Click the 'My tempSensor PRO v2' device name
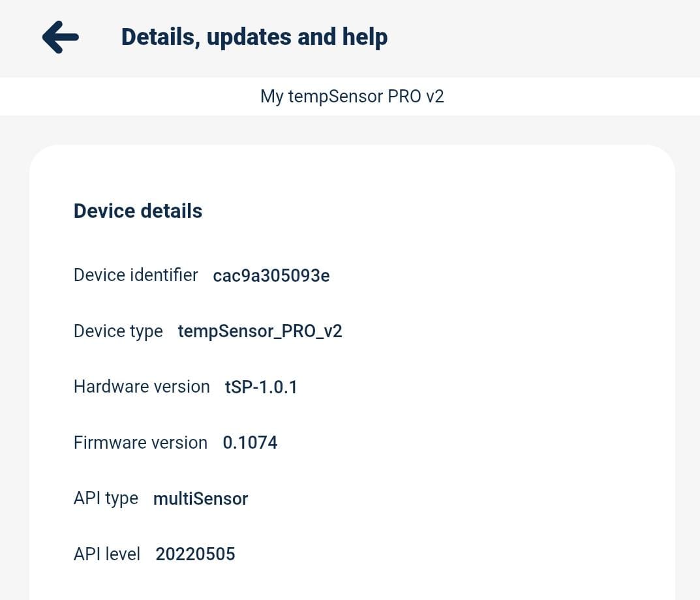The width and height of the screenshot is (700, 600). coord(352,97)
